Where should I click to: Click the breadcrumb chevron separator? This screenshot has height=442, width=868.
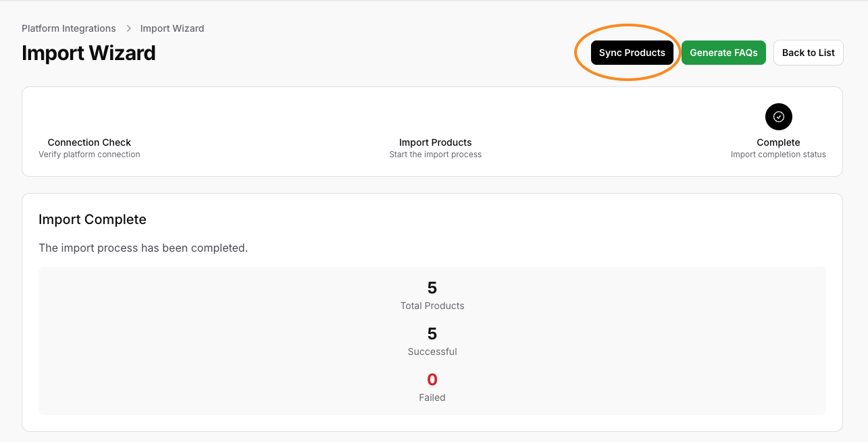128,28
